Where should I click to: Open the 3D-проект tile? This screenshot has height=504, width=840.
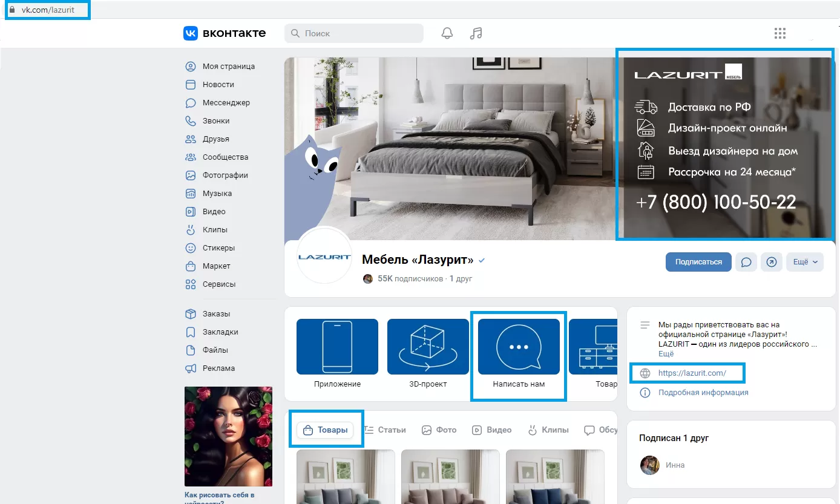click(428, 354)
